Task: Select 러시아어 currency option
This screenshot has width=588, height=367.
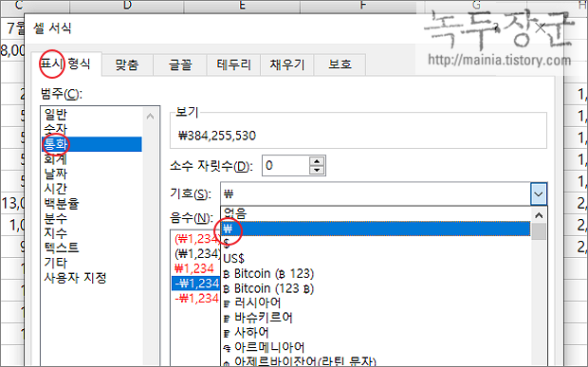Action: (377, 303)
